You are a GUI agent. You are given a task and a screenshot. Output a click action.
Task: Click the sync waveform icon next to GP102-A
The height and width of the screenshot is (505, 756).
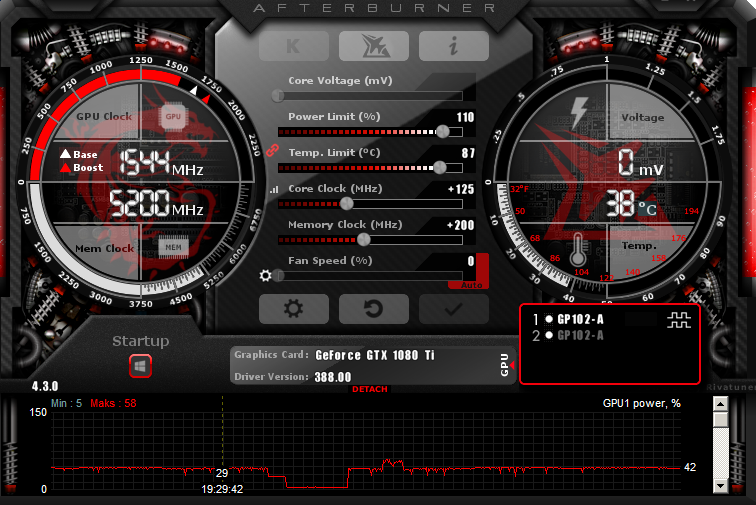(679, 320)
